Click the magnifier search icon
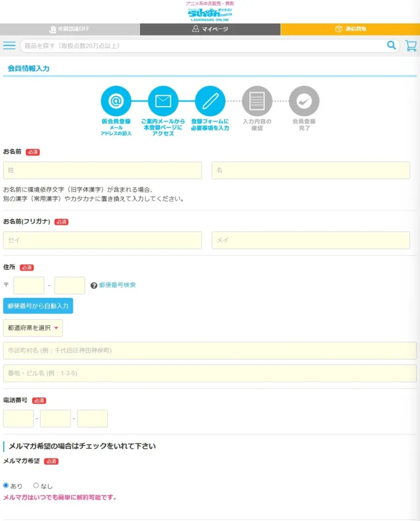 [392, 45]
